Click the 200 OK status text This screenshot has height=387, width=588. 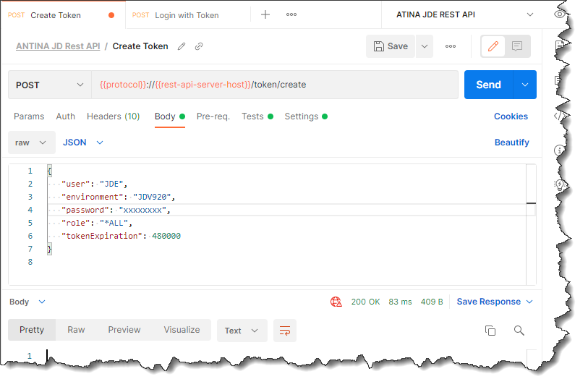(x=366, y=302)
